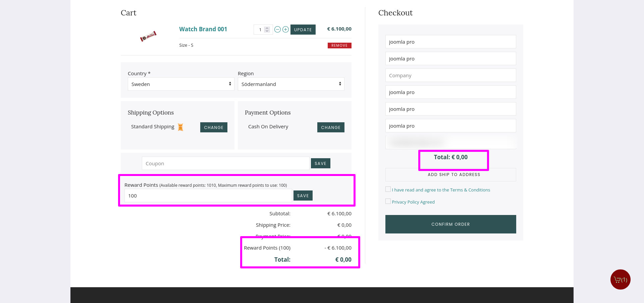This screenshot has height=303, width=644.
Task: Expand the Region dropdown showing Södermanland
Action: coord(291,84)
